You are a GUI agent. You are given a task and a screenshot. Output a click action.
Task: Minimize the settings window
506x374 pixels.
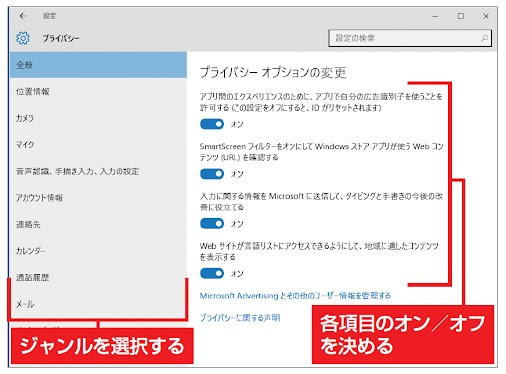(435, 16)
